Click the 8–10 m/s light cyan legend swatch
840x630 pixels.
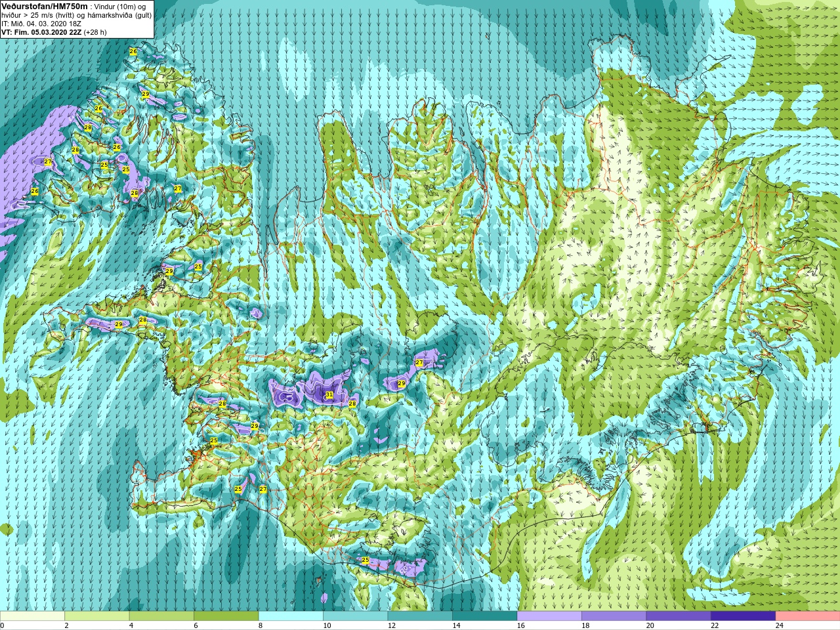pyautogui.click(x=291, y=616)
